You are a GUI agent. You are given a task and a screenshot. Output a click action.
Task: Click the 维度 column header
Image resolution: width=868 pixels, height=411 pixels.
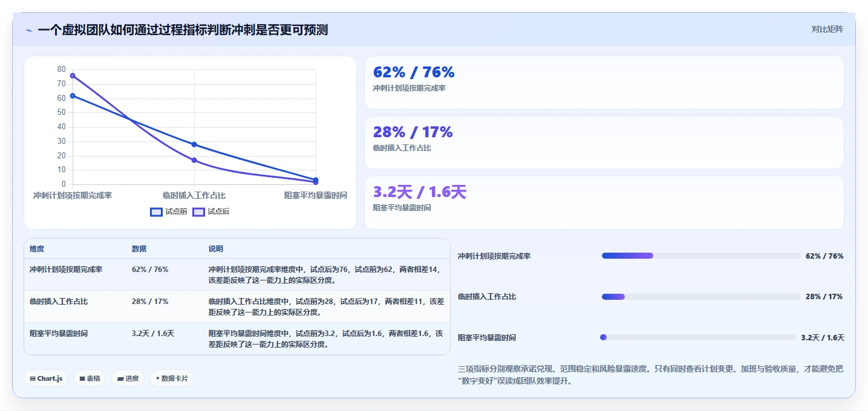[x=37, y=249]
